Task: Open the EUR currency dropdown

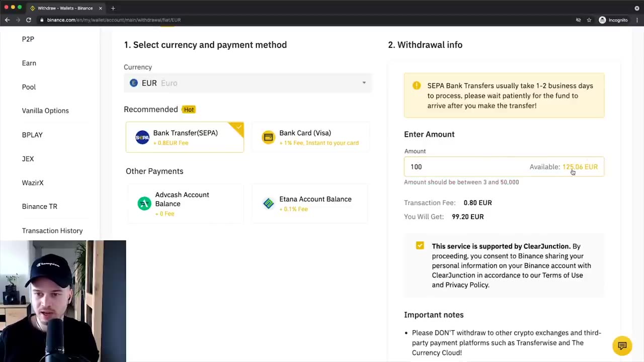Action: pyautogui.click(x=248, y=83)
